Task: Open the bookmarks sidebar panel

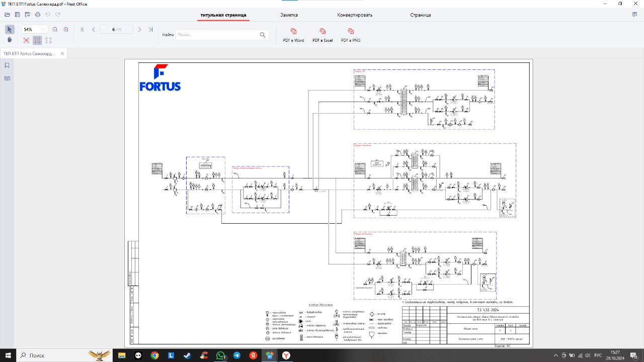Action: pyautogui.click(x=7, y=65)
